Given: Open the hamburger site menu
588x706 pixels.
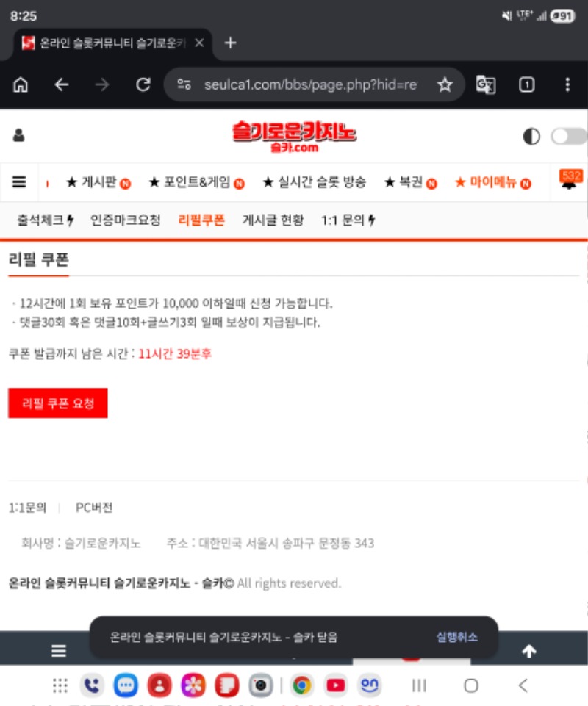Looking at the screenshot, I should pos(20,182).
